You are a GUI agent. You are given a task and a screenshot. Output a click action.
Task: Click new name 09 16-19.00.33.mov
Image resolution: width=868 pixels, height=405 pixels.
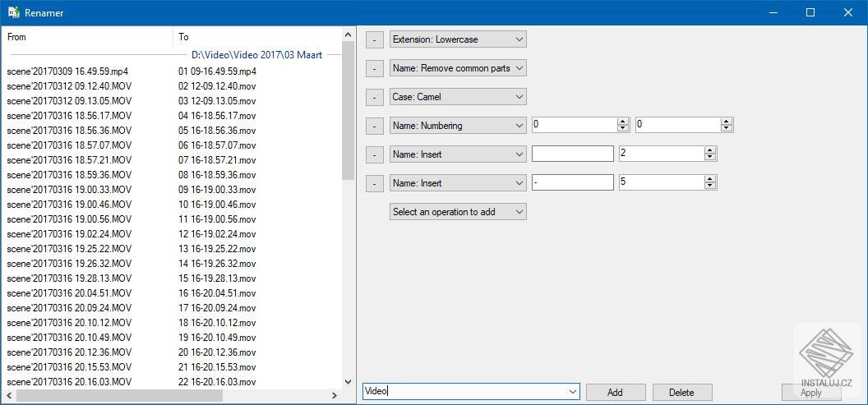(218, 190)
